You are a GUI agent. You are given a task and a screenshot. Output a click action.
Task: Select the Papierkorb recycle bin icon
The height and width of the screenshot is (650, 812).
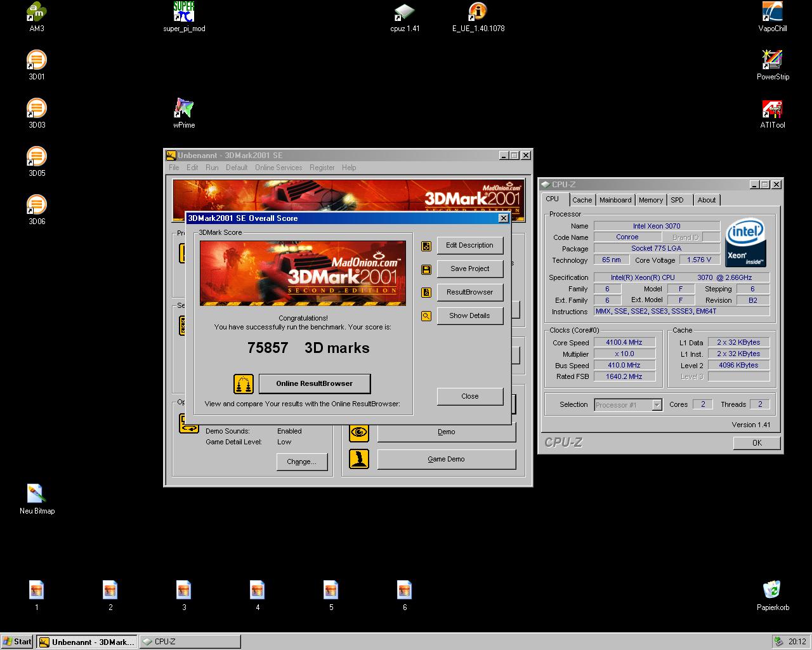coord(773,591)
